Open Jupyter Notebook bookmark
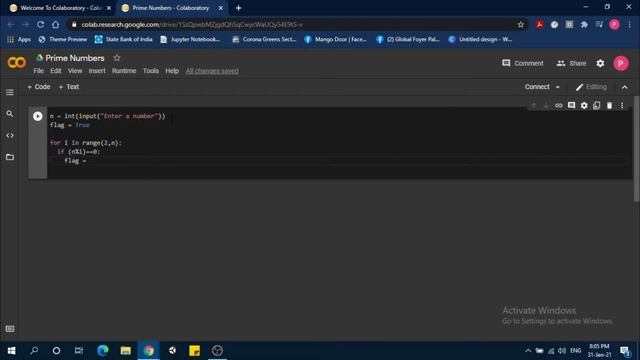This screenshot has height=360, width=640. pos(190,40)
